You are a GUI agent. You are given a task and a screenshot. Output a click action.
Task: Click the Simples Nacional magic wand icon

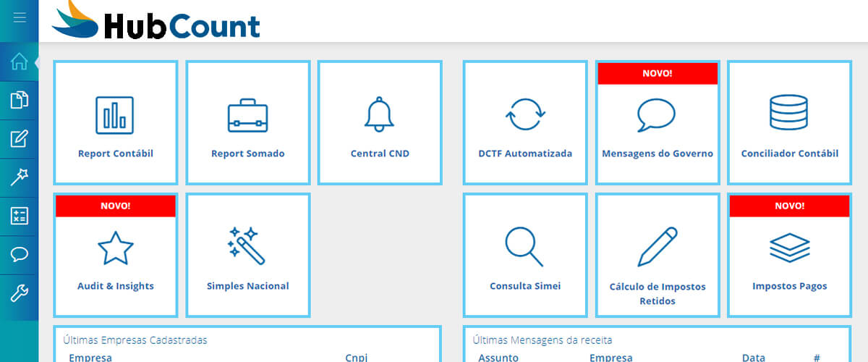[248, 246]
